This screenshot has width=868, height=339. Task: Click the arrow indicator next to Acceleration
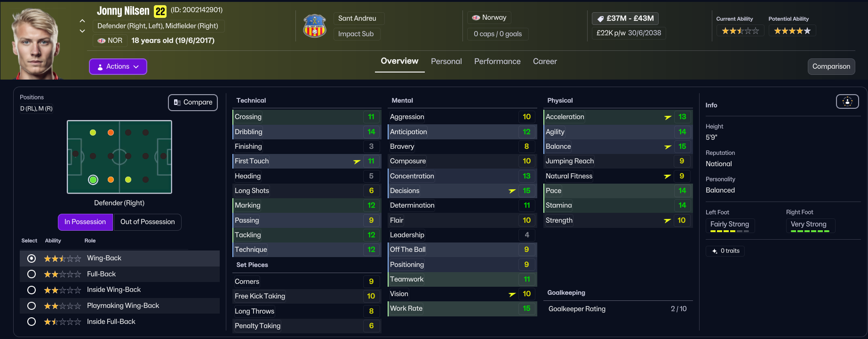click(x=668, y=117)
